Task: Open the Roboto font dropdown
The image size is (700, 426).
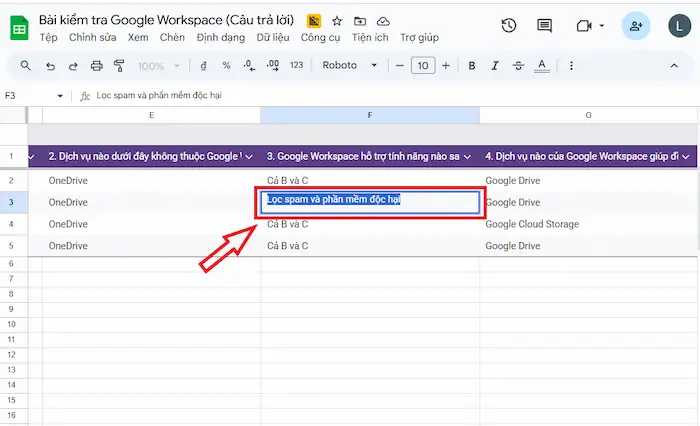Action: coord(349,66)
